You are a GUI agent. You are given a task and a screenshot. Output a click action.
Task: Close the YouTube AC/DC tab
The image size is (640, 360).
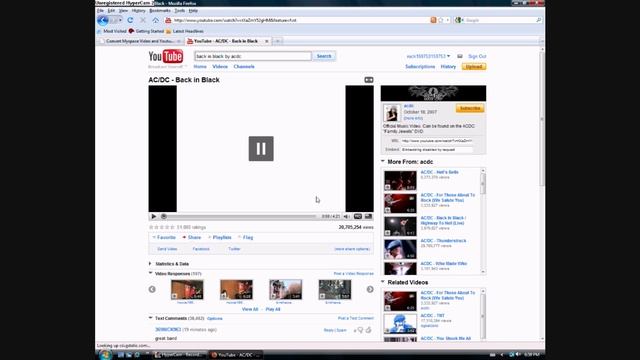point(267,41)
